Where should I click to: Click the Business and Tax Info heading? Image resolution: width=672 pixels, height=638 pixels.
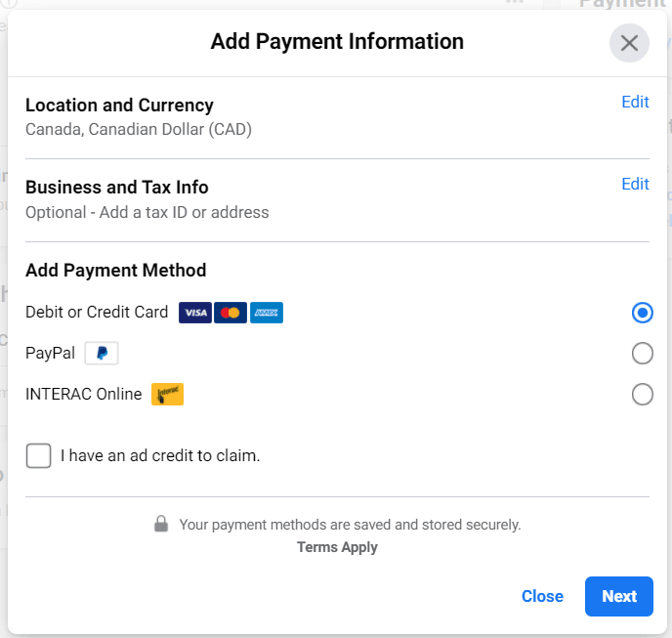tap(117, 188)
